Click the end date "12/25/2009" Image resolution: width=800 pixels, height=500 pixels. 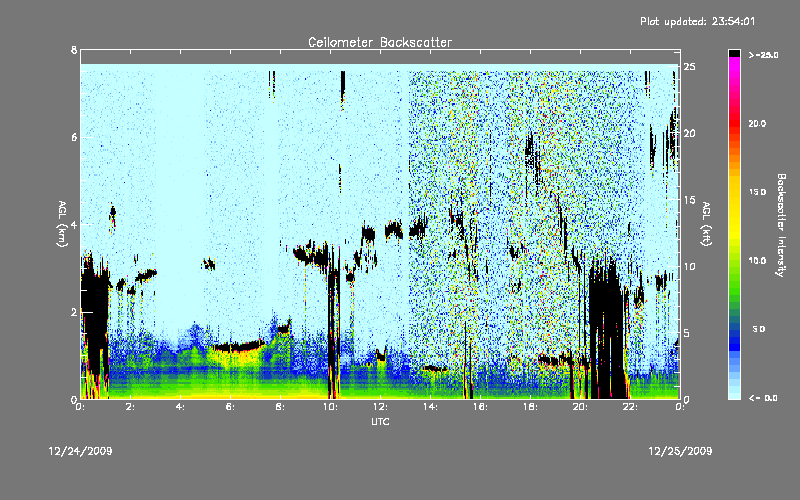click(680, 451)
